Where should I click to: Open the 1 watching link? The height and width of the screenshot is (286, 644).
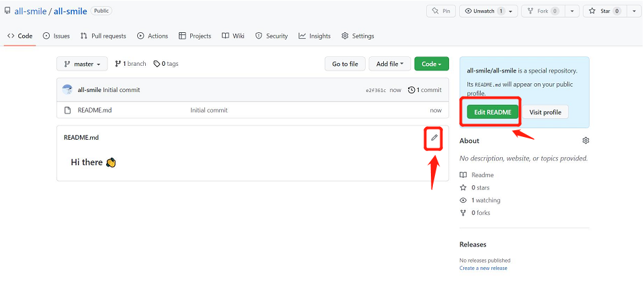tap(480, 200)
